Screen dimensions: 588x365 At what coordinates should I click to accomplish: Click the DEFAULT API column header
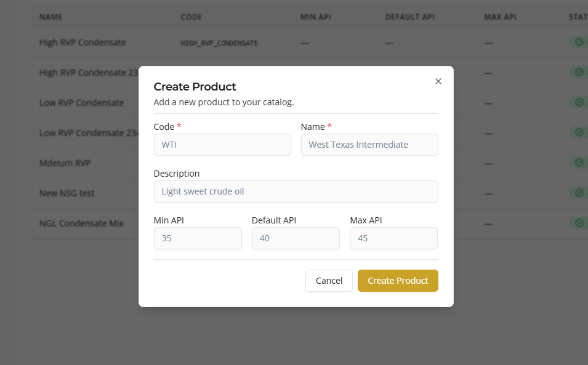(410, 17)
